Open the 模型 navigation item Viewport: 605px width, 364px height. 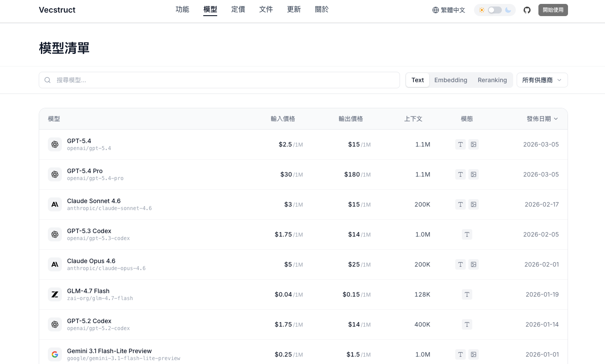coord(210,10)
